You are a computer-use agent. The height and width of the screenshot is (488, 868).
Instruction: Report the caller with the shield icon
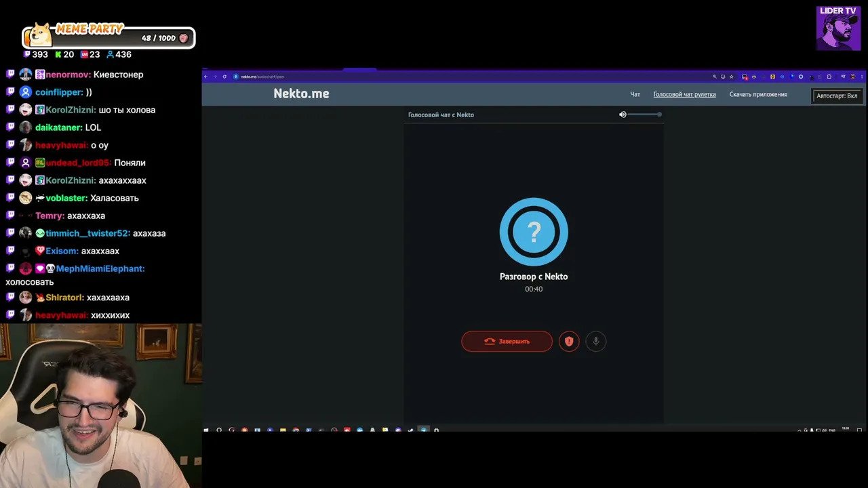[x=569, y=342]
